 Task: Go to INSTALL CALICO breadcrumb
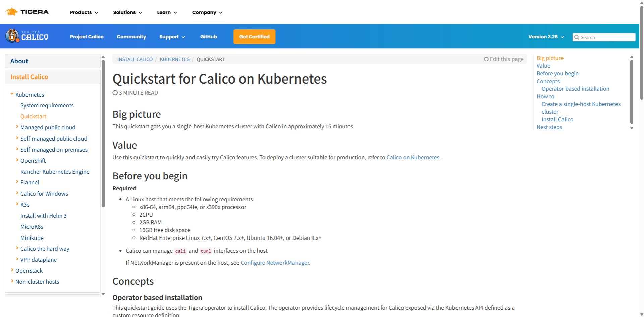tap(135, 59)
